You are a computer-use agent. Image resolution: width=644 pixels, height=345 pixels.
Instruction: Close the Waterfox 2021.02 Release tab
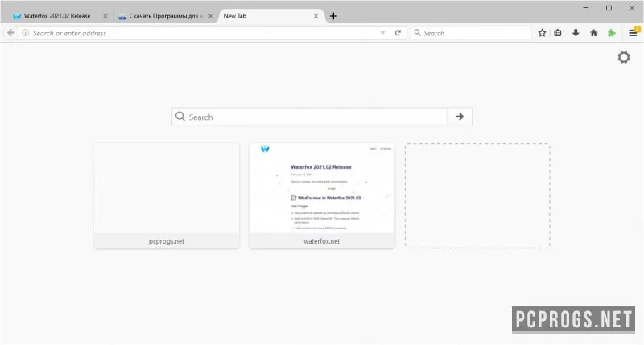tap(105, 16)
